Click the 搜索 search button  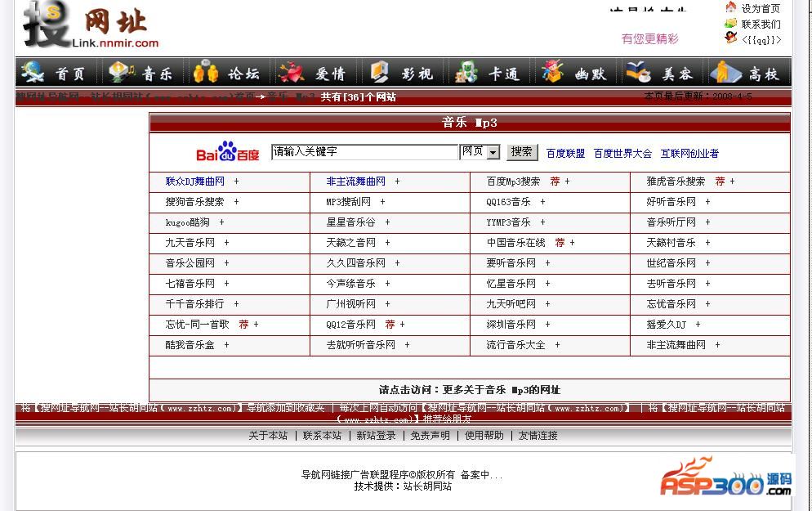tap(522, 152)
